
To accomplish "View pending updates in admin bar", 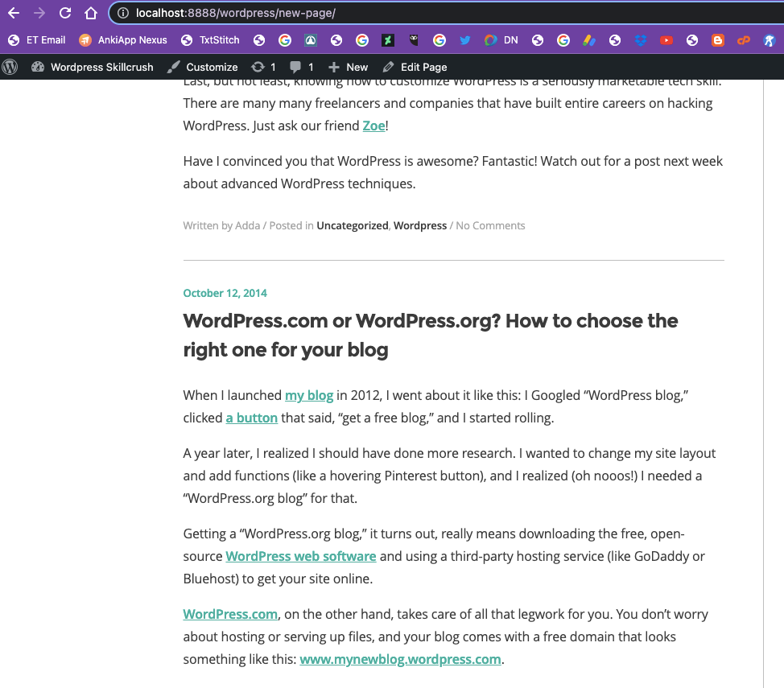I will (x=263, y=67).
